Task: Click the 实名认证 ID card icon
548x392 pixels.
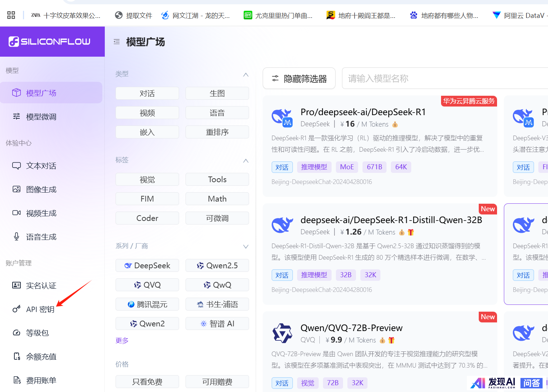Action: (x=17, y=285)
